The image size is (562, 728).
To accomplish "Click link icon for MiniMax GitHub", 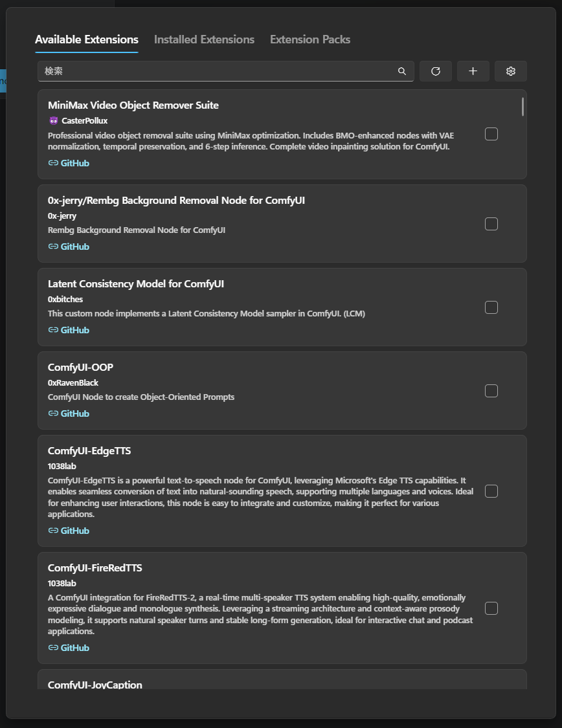I will 53,164.
